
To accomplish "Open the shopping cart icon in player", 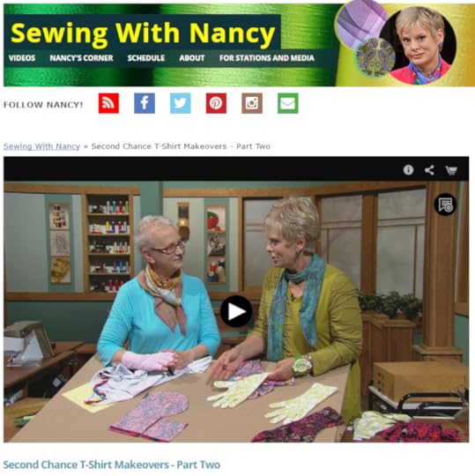I will 451,170.
